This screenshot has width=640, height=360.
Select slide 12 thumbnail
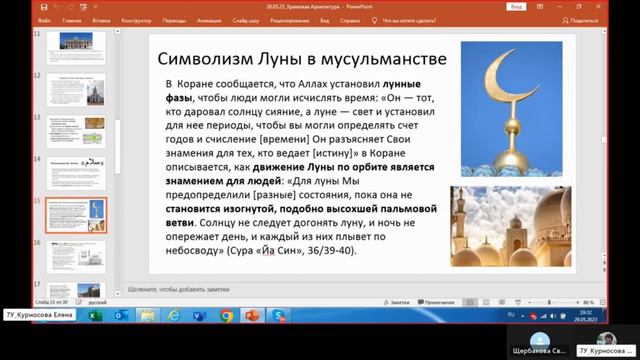76,90
